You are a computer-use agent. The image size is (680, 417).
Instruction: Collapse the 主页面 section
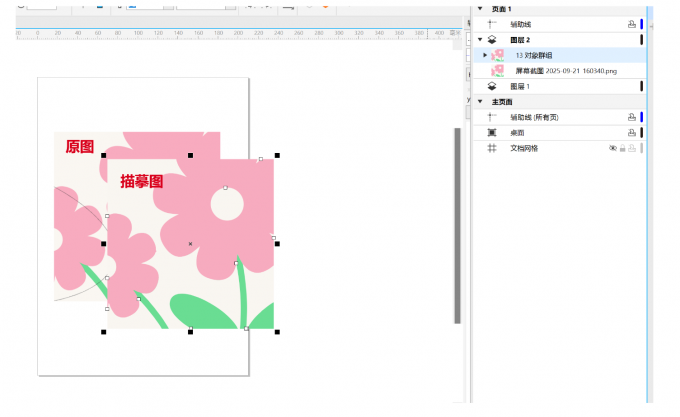479,101
